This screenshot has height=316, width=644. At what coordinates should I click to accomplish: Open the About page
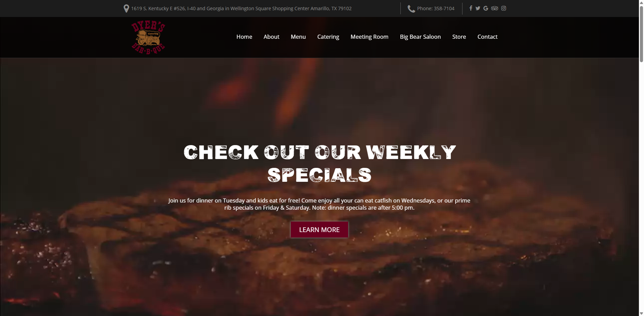pos(271,37)
